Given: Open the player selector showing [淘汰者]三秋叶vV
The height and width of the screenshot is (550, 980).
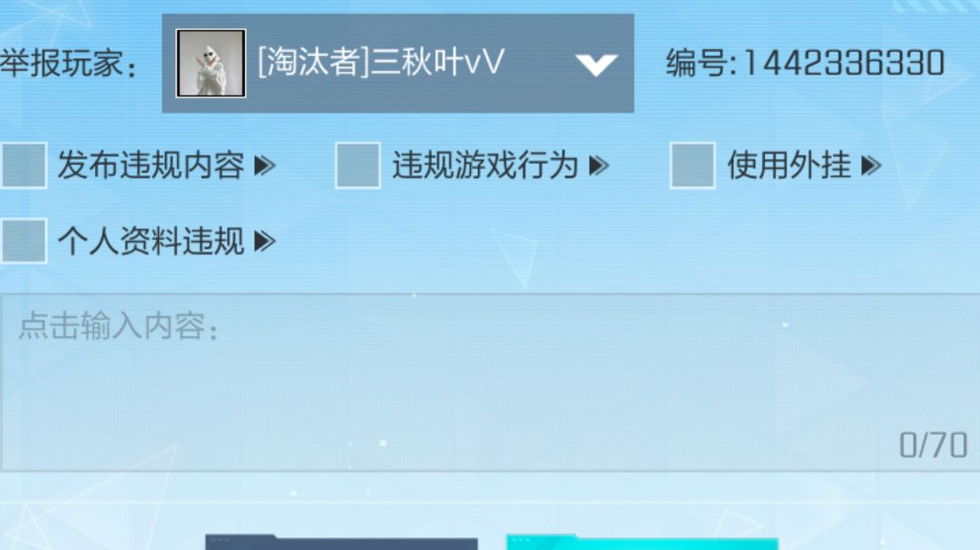Looking at the screenshot, I should tap(397, 64).
